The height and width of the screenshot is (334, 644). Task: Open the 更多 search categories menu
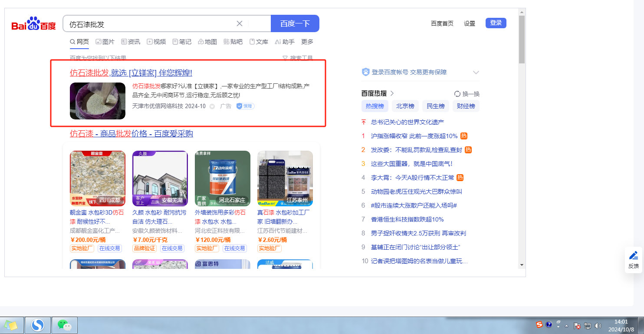point(307,42)
